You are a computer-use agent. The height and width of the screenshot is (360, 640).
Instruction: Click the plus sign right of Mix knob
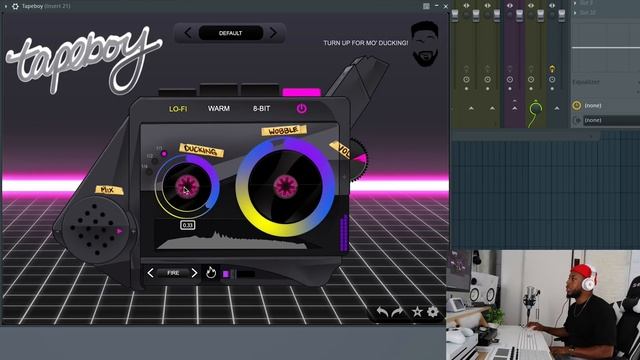(x=133, y=231)
